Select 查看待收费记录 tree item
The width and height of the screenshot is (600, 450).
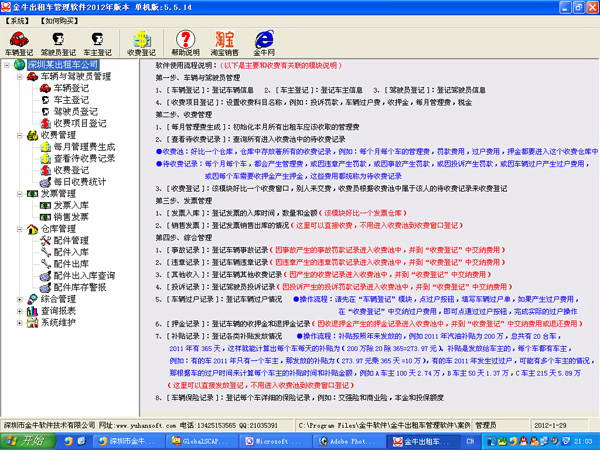click(x=84, y=158)
